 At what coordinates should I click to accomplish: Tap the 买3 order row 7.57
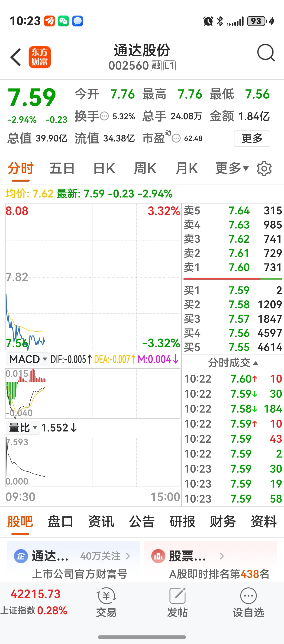pos(233,319)
